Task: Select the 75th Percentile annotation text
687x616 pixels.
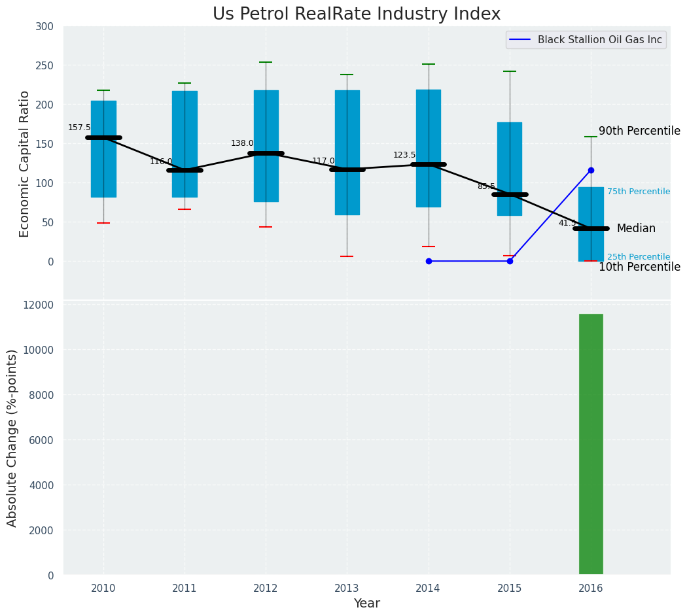Action: click(x=638, y=192)
